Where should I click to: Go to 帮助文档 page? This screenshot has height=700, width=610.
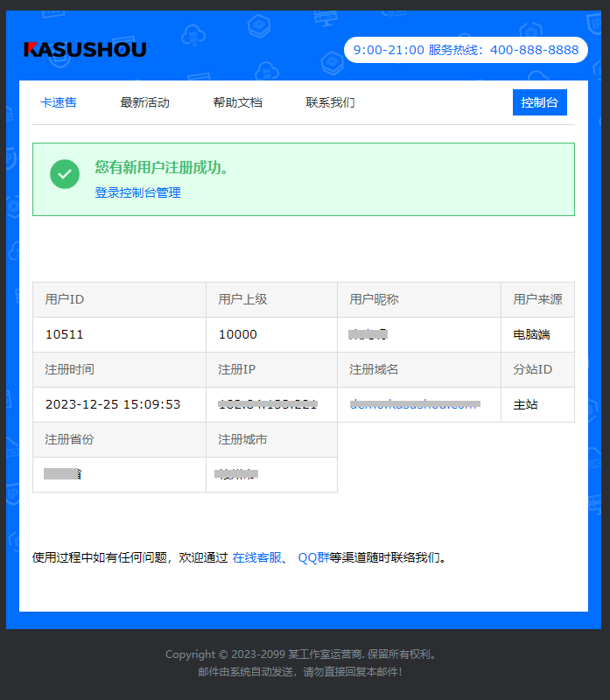coord(237,102)
